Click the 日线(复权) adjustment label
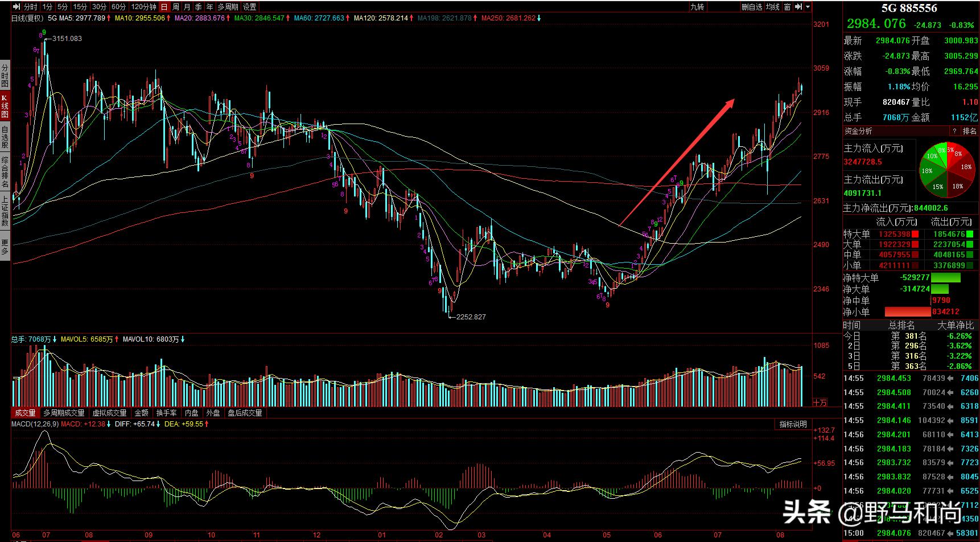The width and height of the screenshot is (980, 542). click(x=27, y=18)
